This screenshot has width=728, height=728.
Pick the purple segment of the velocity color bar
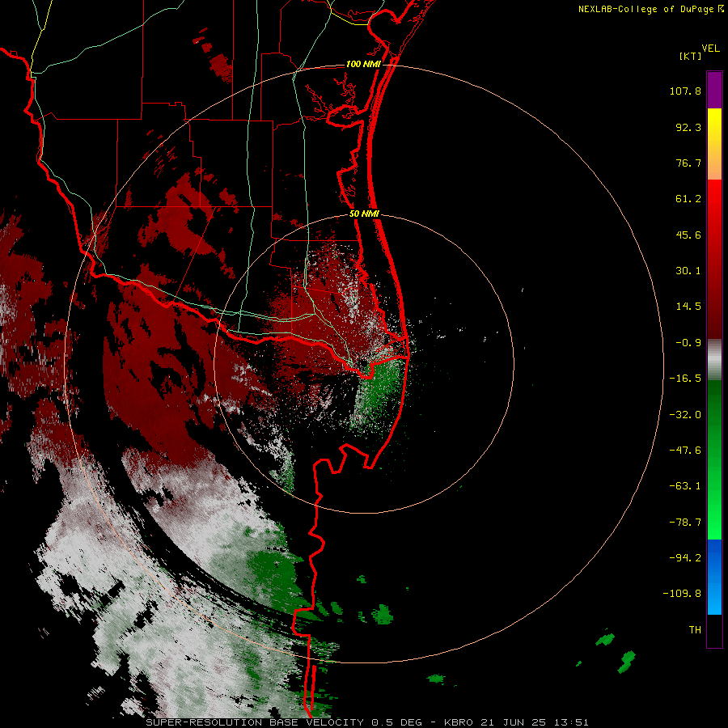714,90
